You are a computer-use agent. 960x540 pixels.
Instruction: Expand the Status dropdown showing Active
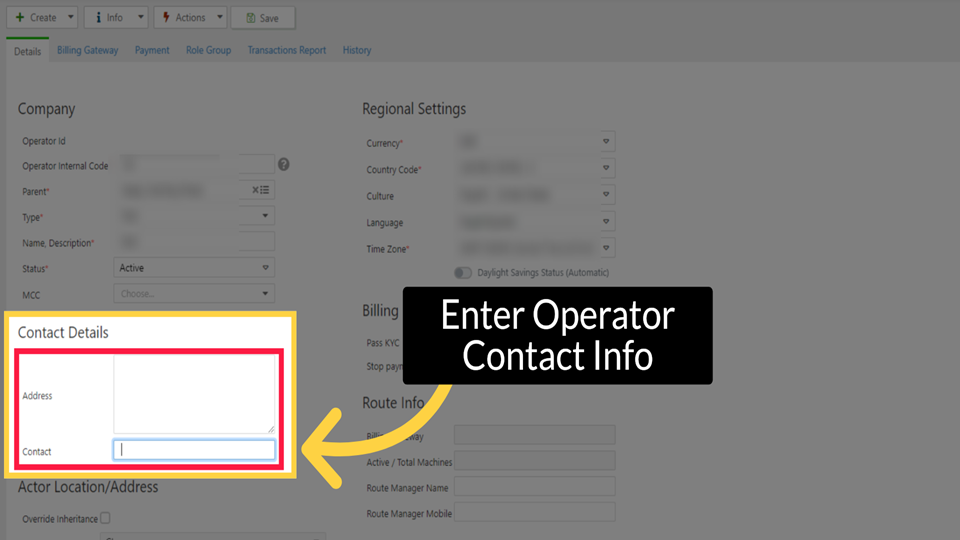pyautogui.click(x=265, y=268)
